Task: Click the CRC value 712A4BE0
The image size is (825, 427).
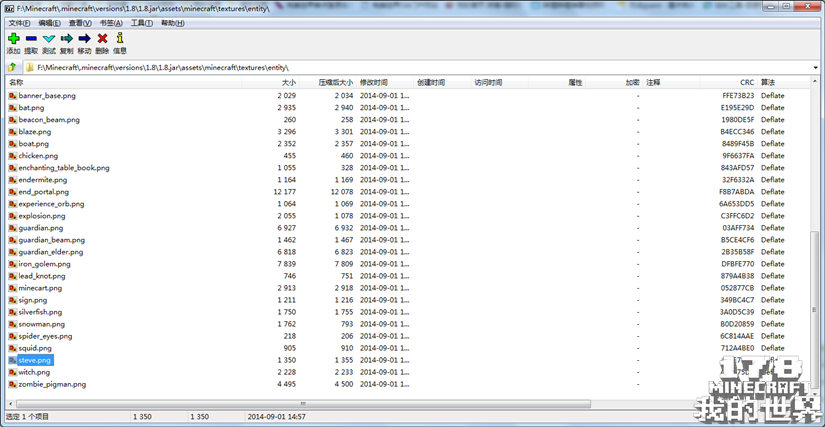Action: point(738,348)
